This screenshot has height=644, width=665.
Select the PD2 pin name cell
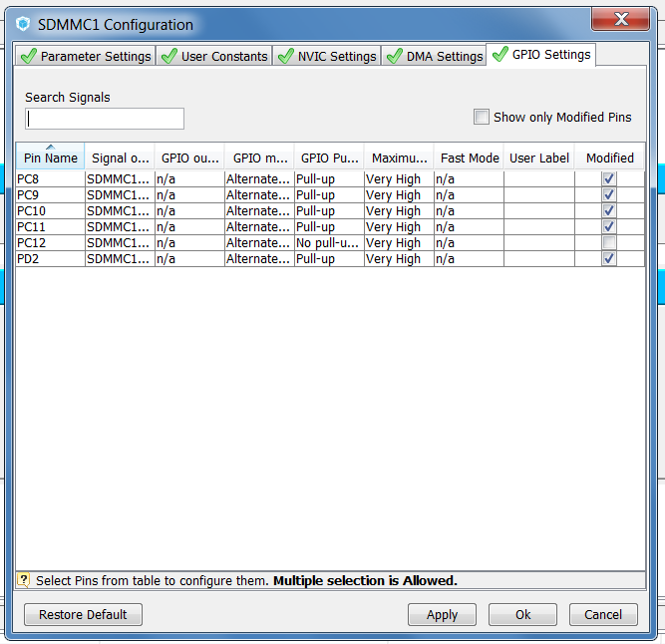click(x=51, y=258)
